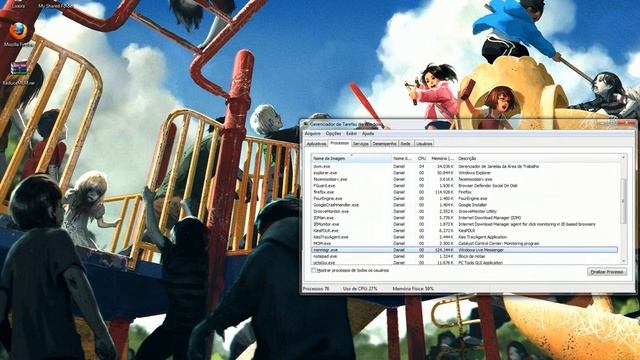Click the Google Installer description cell
This screenshot has width=640, height=360.
472,205
